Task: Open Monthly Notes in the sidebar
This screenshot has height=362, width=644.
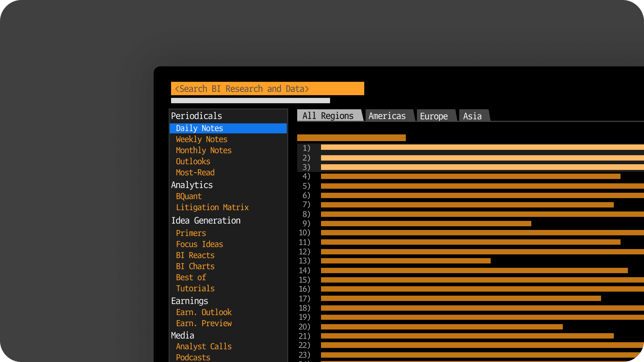Action: click(204, 150)
